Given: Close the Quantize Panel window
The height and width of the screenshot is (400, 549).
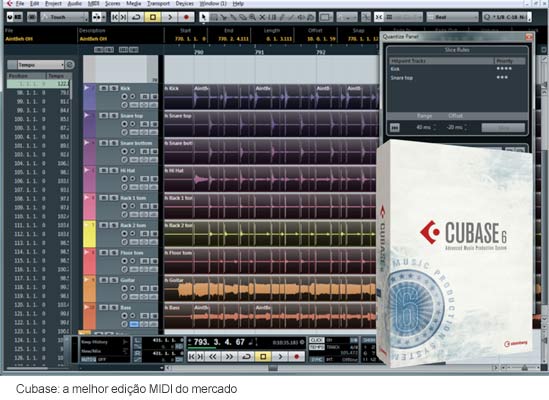Looking at the screenshot, I should [x=529, y=36].
